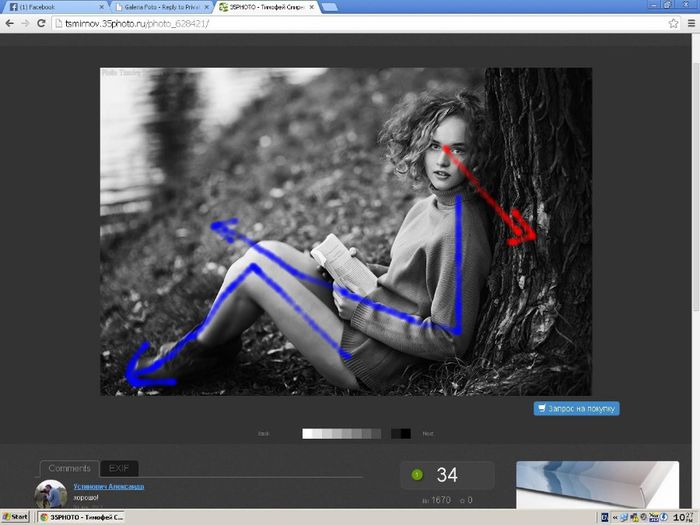Close the Galeria Foto tab
The image size is (700, 525).
(207, 7)
